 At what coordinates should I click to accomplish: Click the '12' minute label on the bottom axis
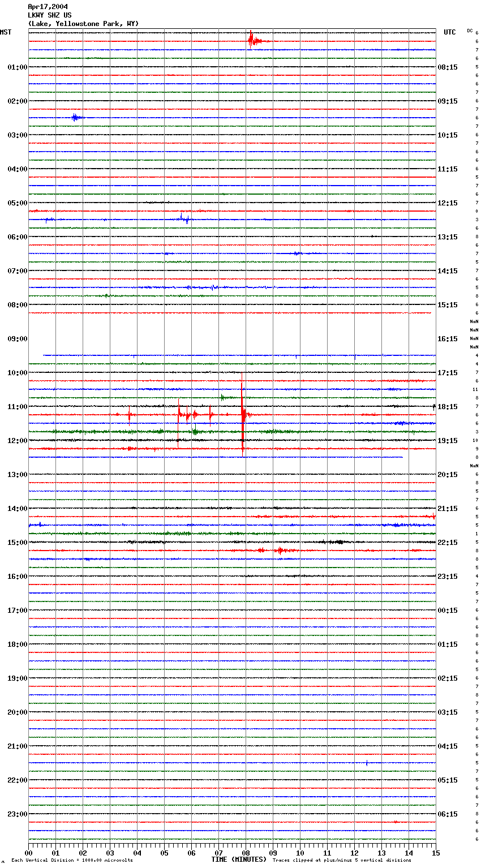354,853
